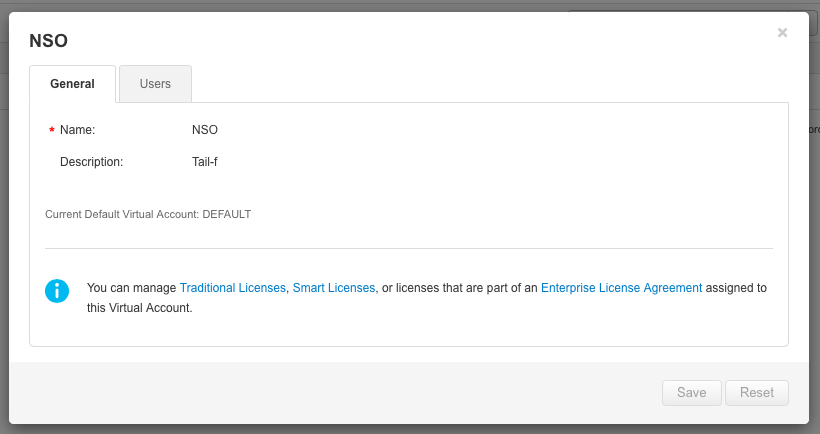Click the Name field value NSO

click(204, 130)
